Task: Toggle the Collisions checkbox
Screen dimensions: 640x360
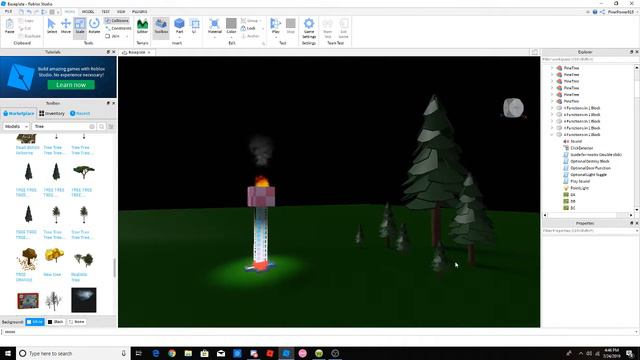Action: 117,20
